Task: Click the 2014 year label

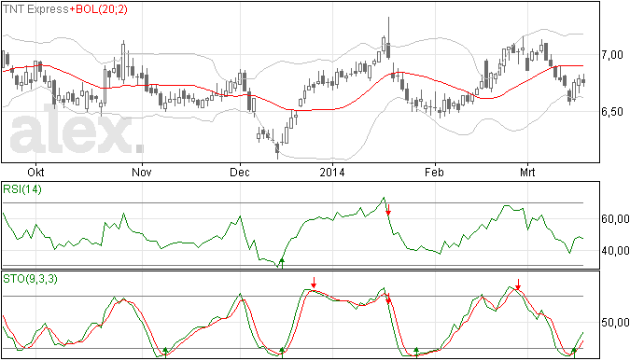Action: (x=332, y=172)
